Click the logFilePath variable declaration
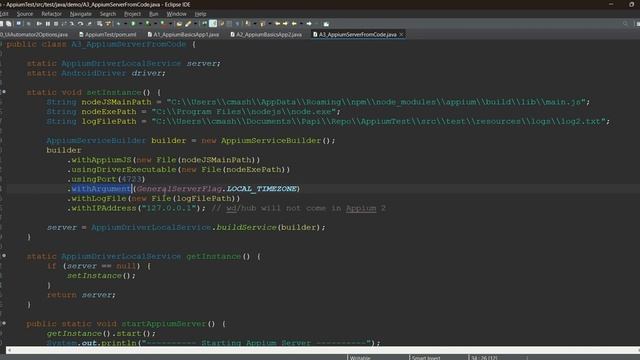Screen dimensions: 640x360 point(109,121)
